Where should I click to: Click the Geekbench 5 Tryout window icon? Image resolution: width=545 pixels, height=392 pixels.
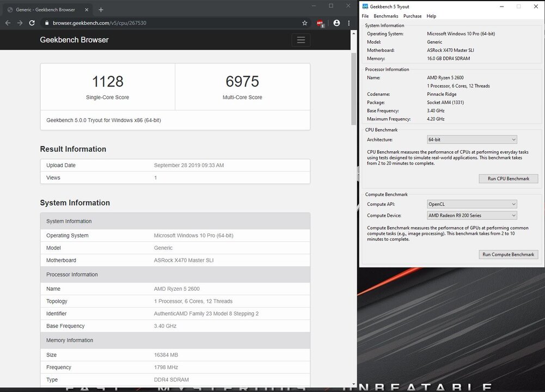click(365, 6)
